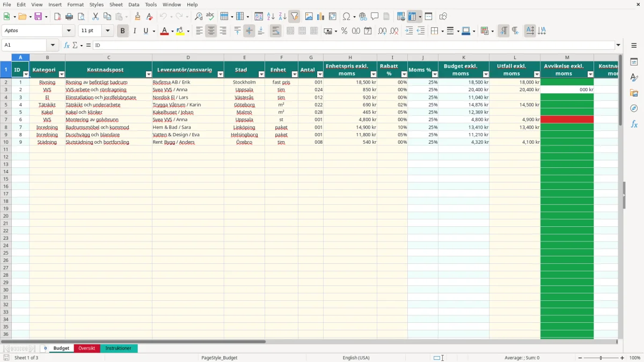The width and height of the screenshot is (644, 362).
Task: Expand the formula bar
Action: click(x=618, y=45)
